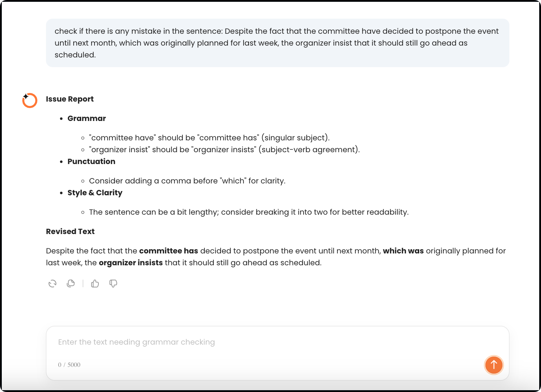The width and height of the screenshot is (541, 392).
Task: Click the sentence length readability suggestion
Action: coord(249,212)
